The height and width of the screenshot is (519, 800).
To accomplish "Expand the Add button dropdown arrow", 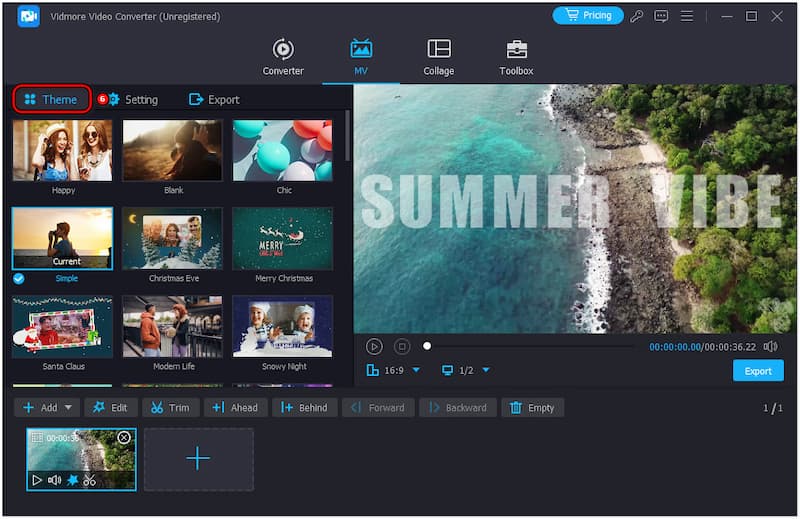I will point(69,408).
